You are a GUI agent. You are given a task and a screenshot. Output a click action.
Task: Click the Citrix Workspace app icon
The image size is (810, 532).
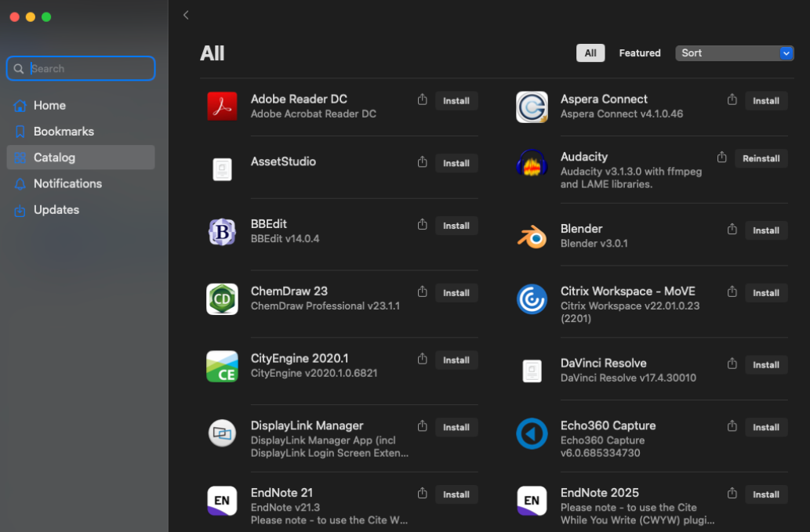click(x=532, y=299)
